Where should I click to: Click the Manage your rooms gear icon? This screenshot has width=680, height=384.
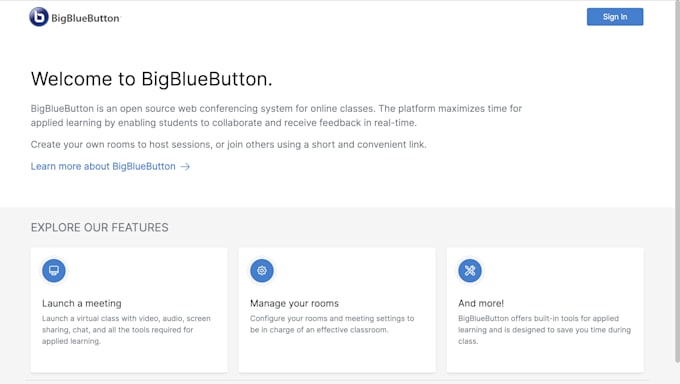click(x=262, y=270)
